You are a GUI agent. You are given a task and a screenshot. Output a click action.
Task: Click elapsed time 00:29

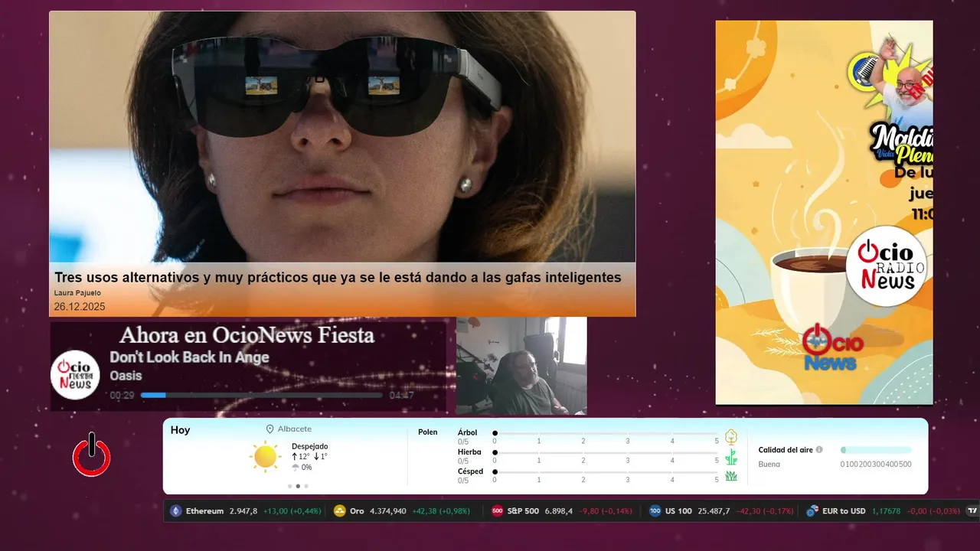pyautogui.click(x=122, y=396)
